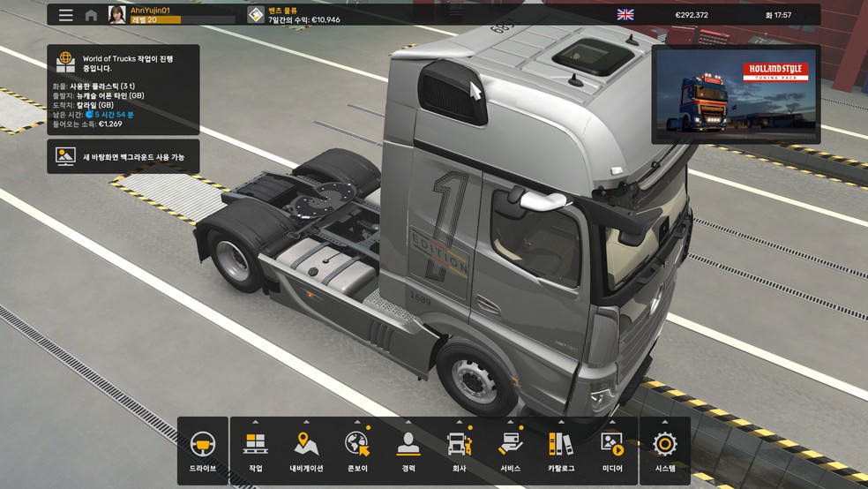The height and width of the screenshot is (489, 868).
Task: Open new desktop background available notification
Action: coord(123,157)
